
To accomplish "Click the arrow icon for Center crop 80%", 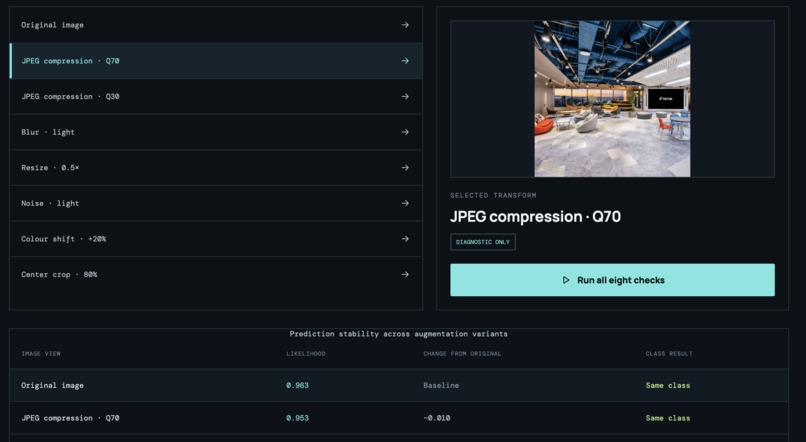I will [x=405, y=274].
